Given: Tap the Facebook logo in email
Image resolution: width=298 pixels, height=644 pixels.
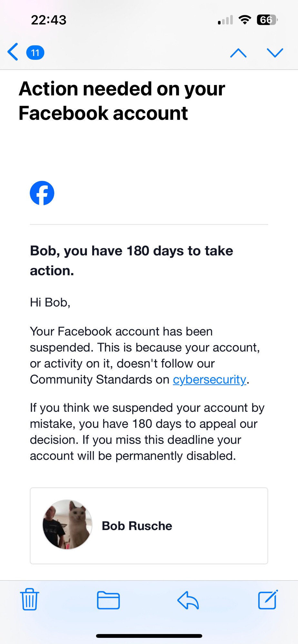Looking at the screenshot, I should click(x=42, y=193).
